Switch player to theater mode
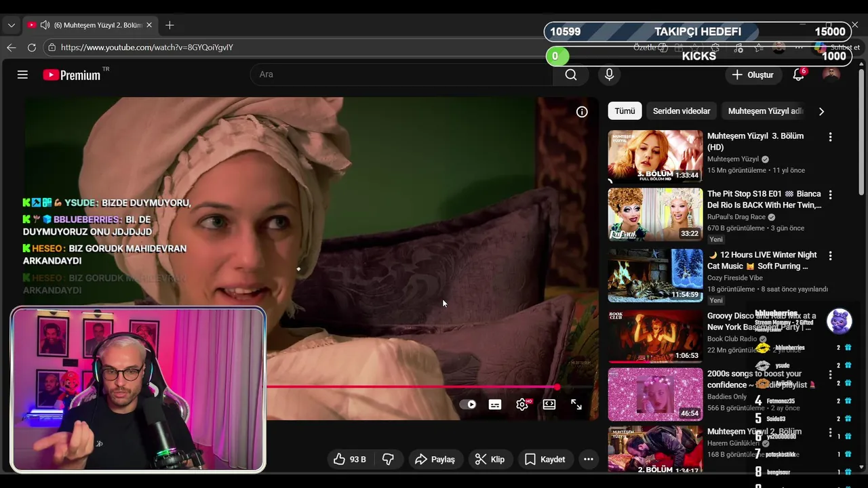 [x=549, y=405]
